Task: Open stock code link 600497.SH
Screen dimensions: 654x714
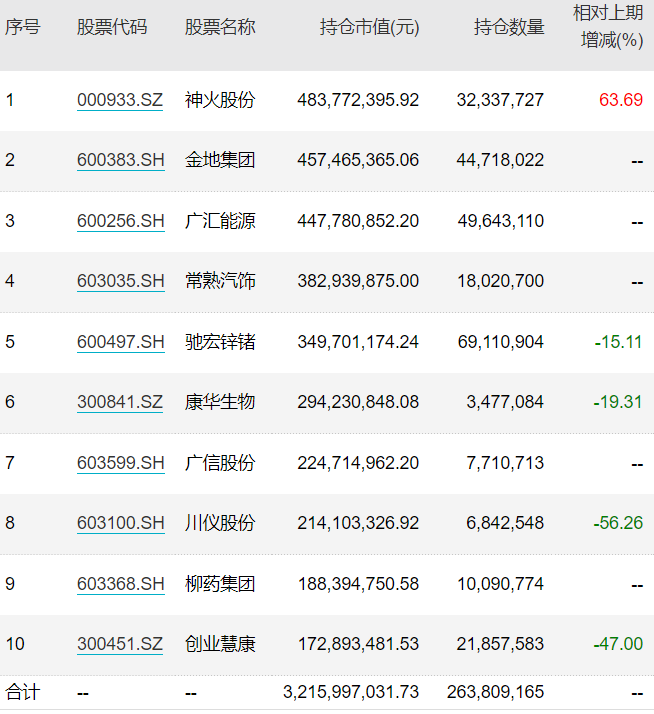Action: coord(121,342)
